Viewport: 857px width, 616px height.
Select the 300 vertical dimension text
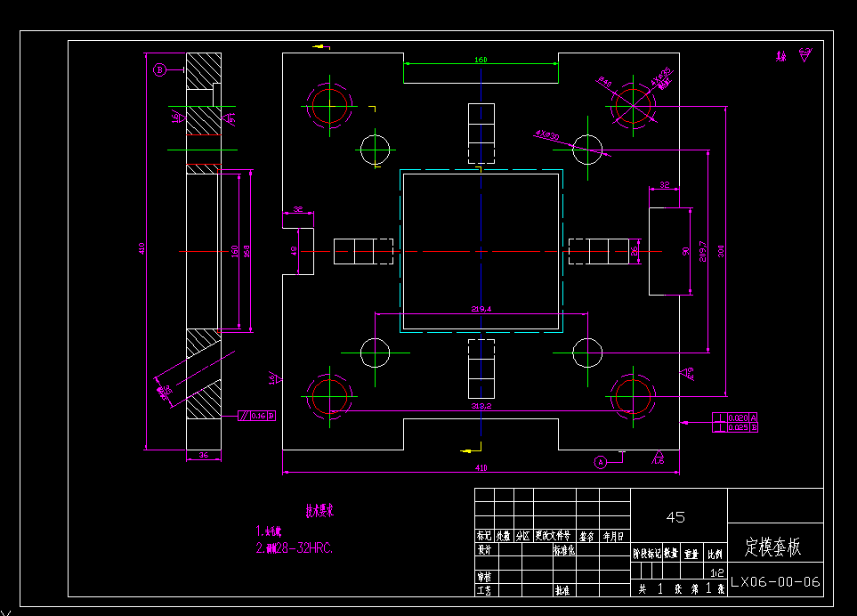point(721,251)
